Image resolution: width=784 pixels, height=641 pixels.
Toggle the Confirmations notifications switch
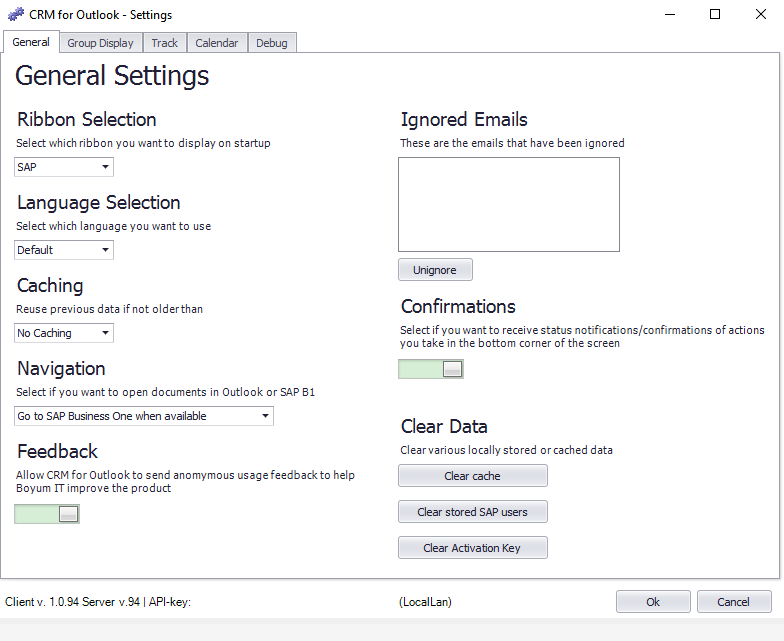431,369
